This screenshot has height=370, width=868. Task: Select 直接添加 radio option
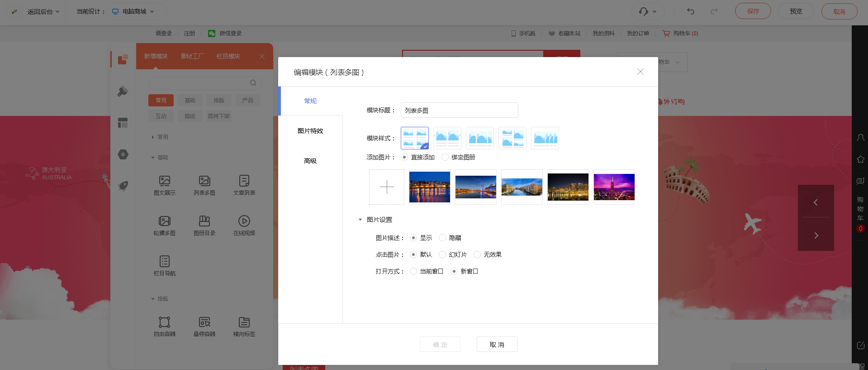[404, 157]
